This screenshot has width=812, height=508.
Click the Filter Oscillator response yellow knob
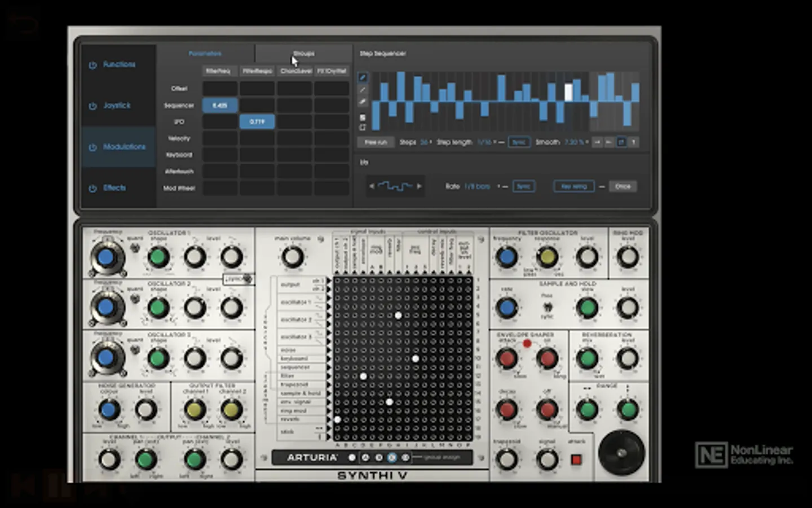547,257
